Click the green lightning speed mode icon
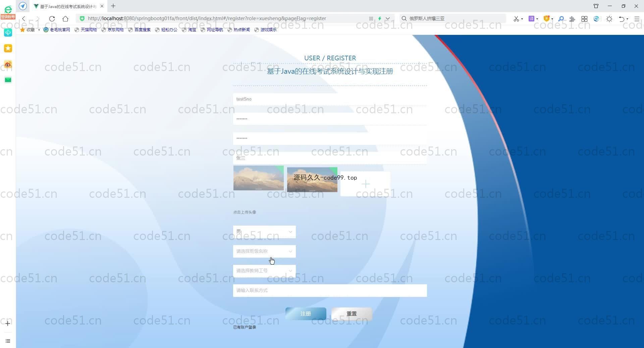This screenshot has width=644, height=348. click(380, 18)
